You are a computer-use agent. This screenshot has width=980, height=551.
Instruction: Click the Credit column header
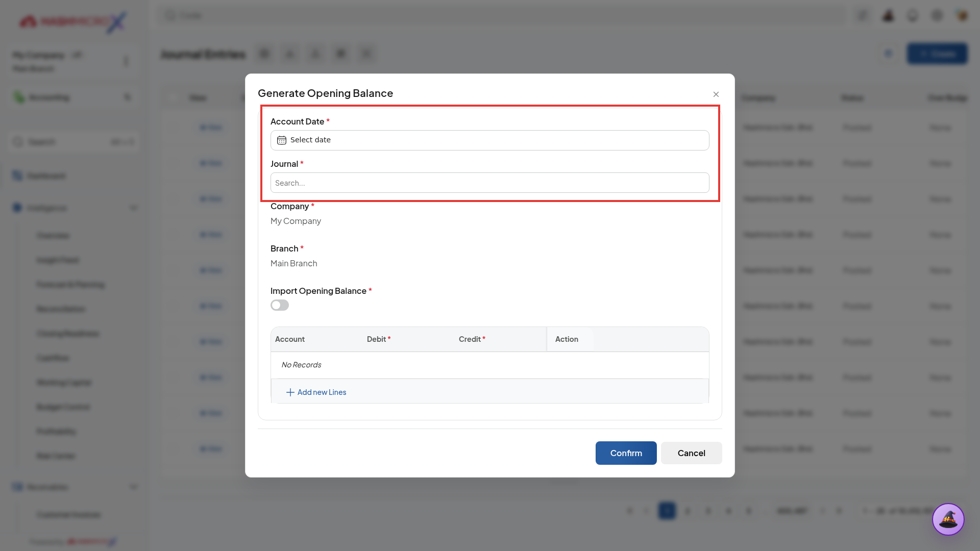point(472,339)
